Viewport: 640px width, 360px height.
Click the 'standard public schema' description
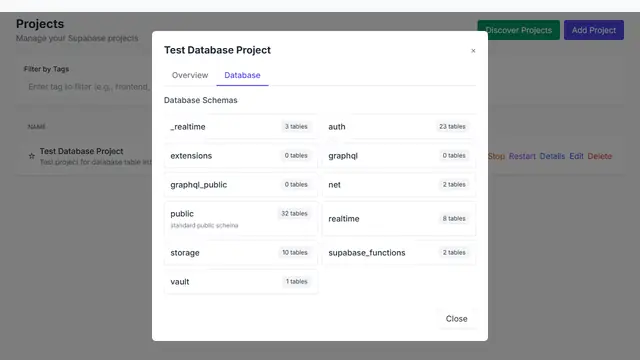[x=204, y=225]
